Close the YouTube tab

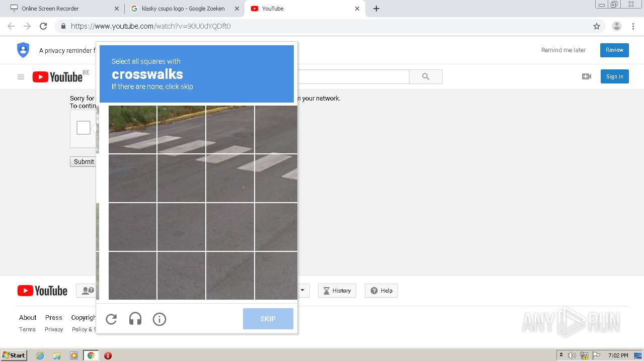357,9
